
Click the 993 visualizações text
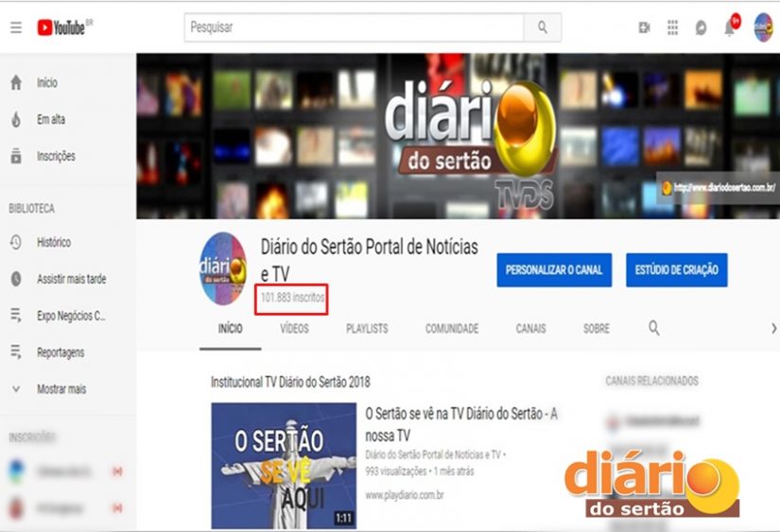(395, 471)
